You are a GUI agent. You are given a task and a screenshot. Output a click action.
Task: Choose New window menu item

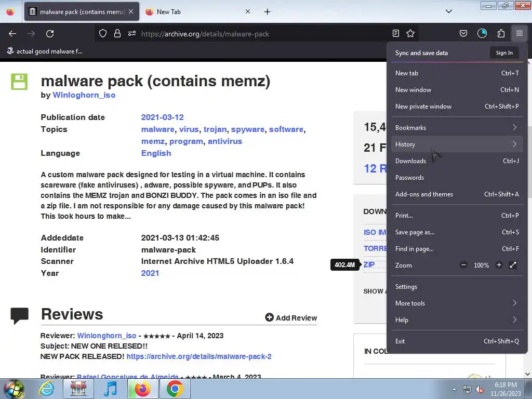457,89
